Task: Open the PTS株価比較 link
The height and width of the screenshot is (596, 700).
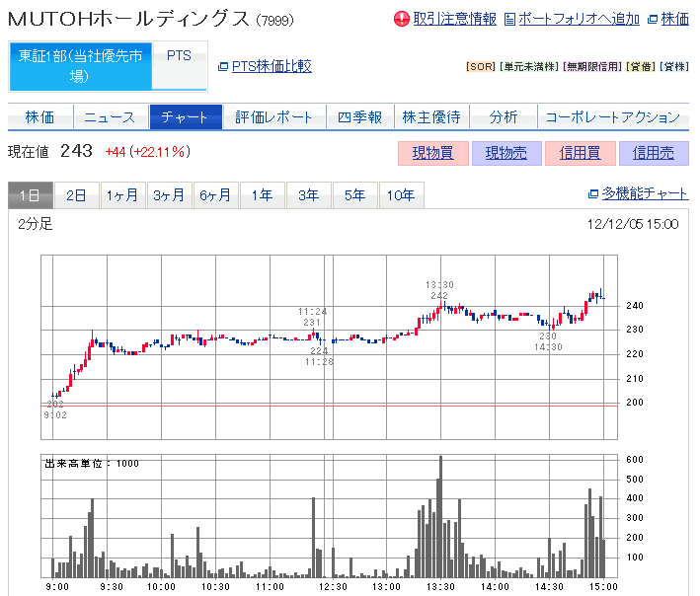Action: (272, 66)
